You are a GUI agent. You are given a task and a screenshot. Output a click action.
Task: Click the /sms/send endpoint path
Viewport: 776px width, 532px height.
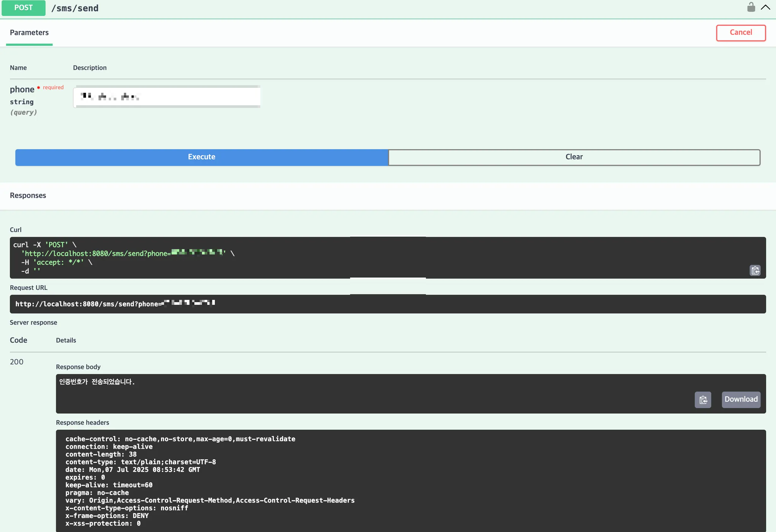coord(75,8)
